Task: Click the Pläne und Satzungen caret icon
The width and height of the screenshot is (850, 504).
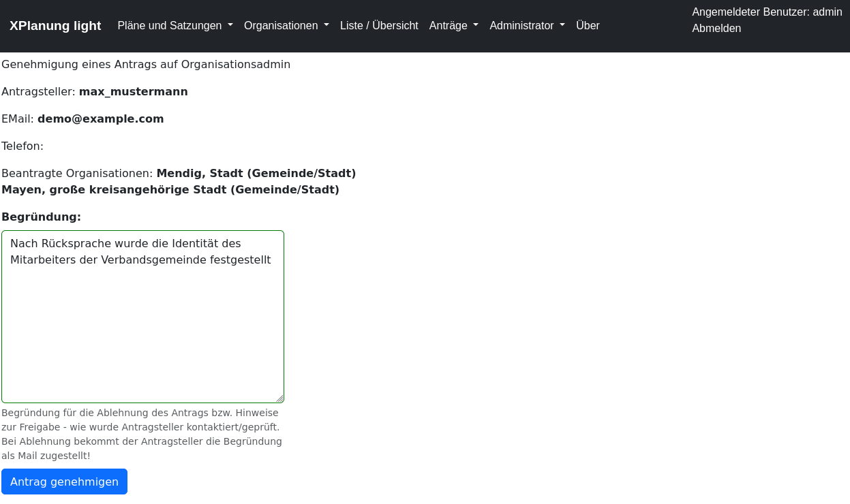Action: [230, 25]
